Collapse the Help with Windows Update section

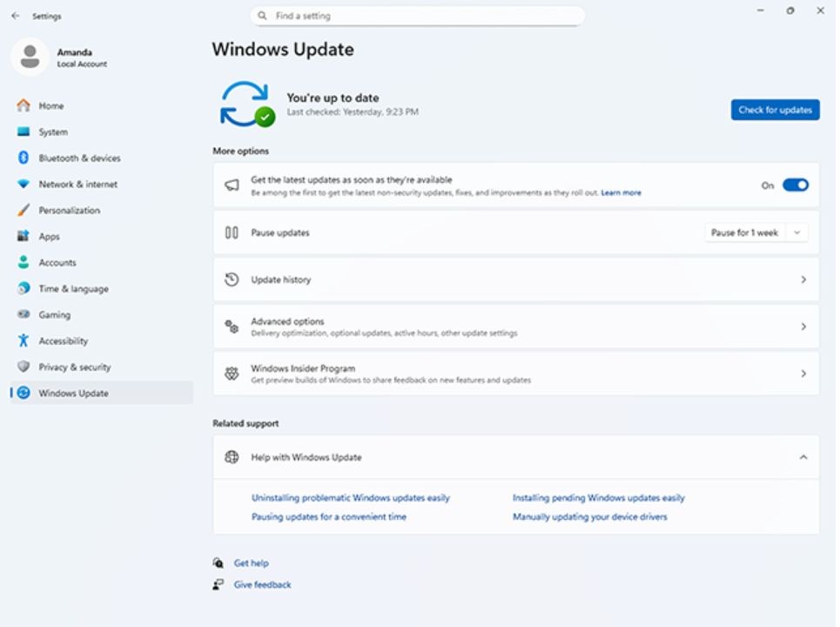tap(803, 457)
